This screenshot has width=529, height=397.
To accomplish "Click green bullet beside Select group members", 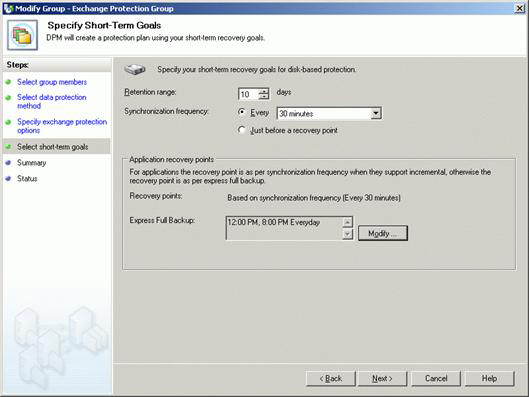I will pyautogui.click(x=8, y=82).
